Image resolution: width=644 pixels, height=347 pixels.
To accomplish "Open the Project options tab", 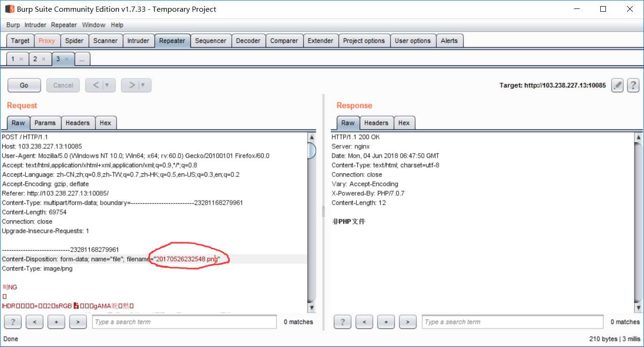I will pos(364,41).
